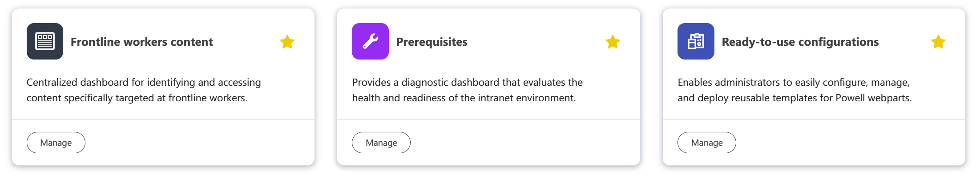
Task: Click the diagnostic dashboard description paragraph
Action: point(468,90)
